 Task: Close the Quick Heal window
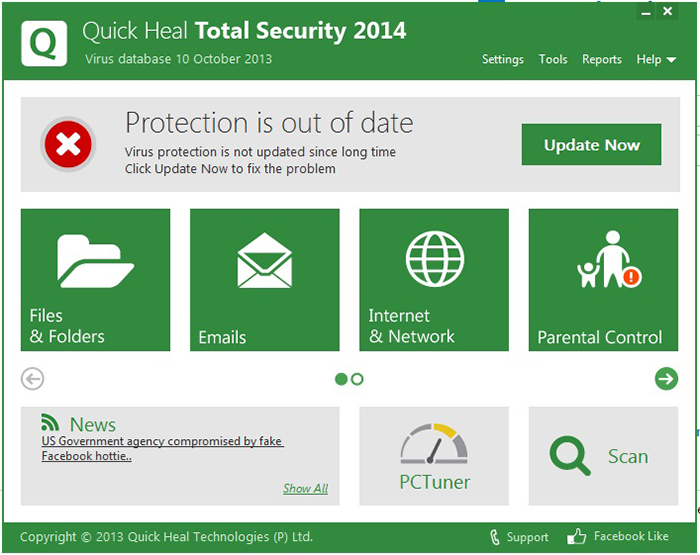coord(667,11)
